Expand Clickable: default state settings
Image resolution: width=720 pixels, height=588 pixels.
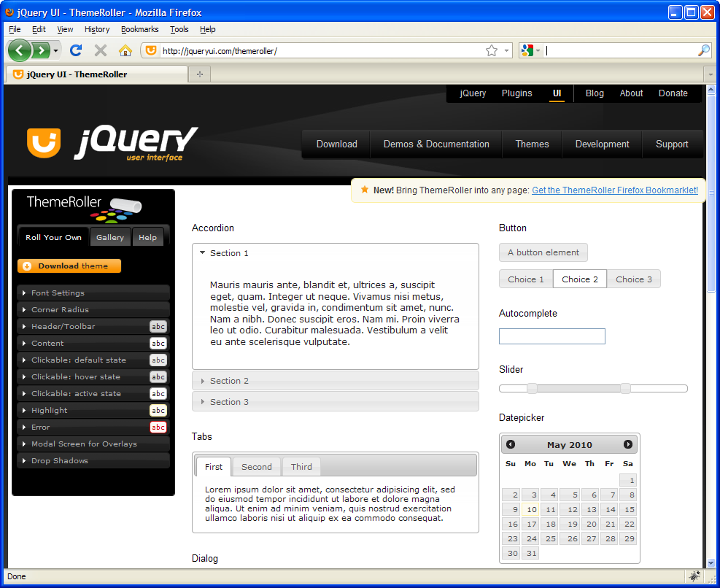93,360
